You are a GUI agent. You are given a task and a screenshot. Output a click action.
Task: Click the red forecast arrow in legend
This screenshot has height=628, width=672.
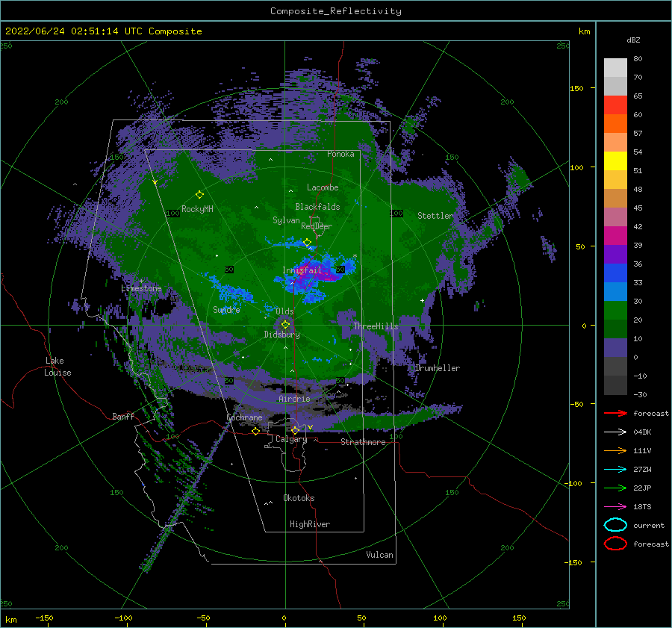pyautogui.click(x=615, y=413)
